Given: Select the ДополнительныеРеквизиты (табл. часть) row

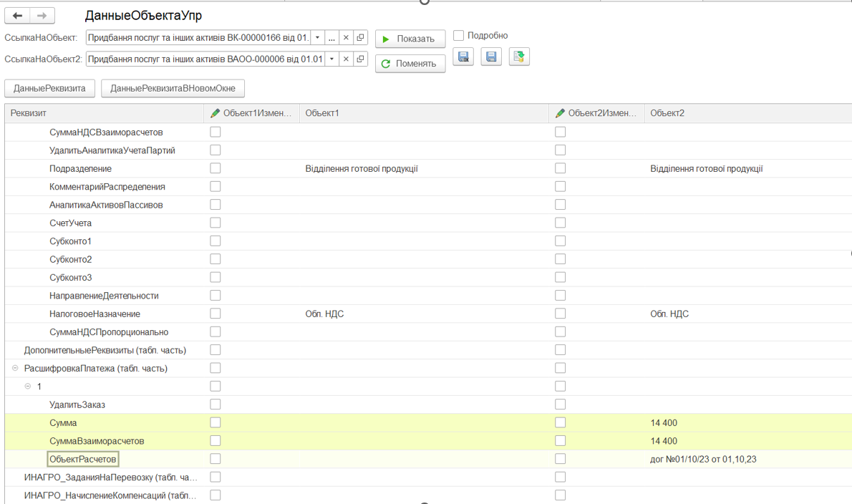Looking at the screenshot, I should (428, 350).
